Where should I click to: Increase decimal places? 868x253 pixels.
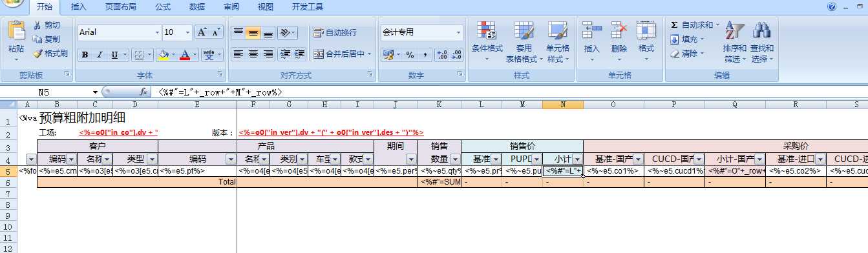[441, 55]
